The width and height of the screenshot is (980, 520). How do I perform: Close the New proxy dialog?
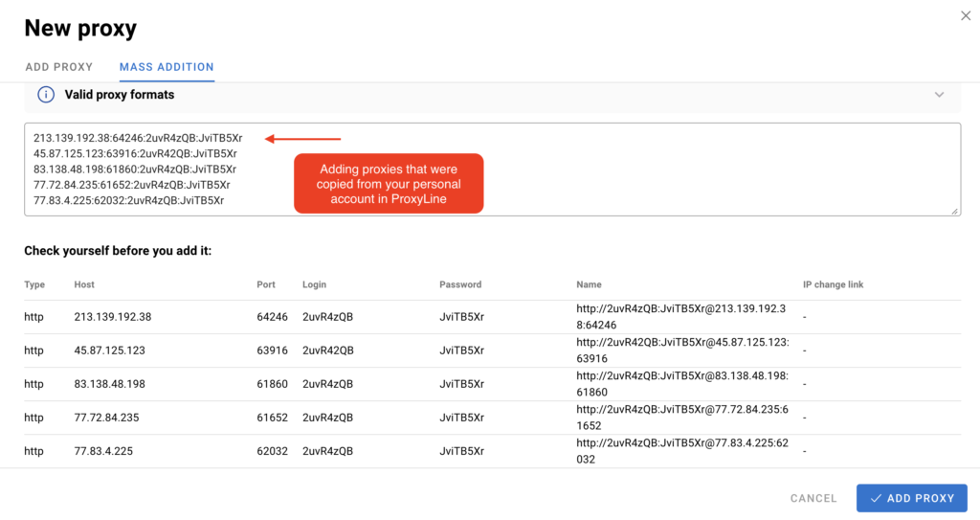964,14
